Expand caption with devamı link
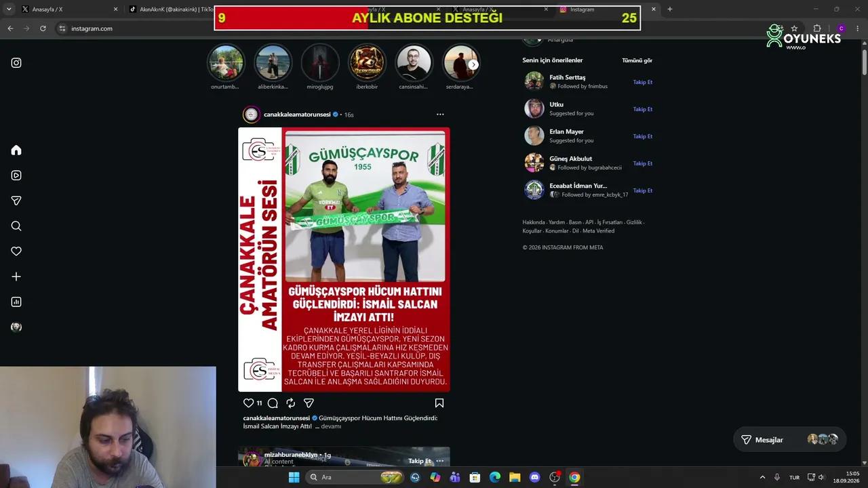Screen dimensions: 868x488 [331, 426]
